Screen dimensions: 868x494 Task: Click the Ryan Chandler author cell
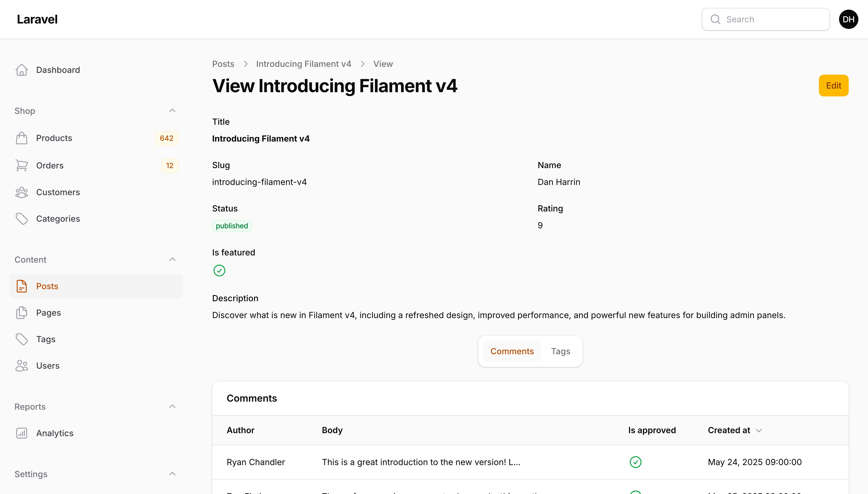[256, 462]
